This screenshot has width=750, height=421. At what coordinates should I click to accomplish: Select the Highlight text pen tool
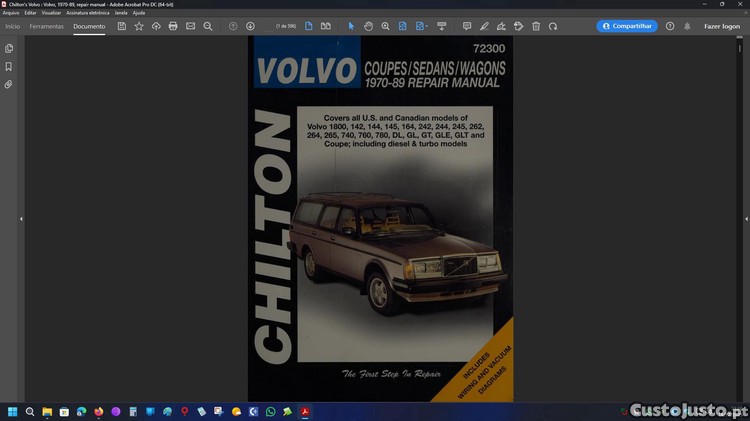click(484, 26)
